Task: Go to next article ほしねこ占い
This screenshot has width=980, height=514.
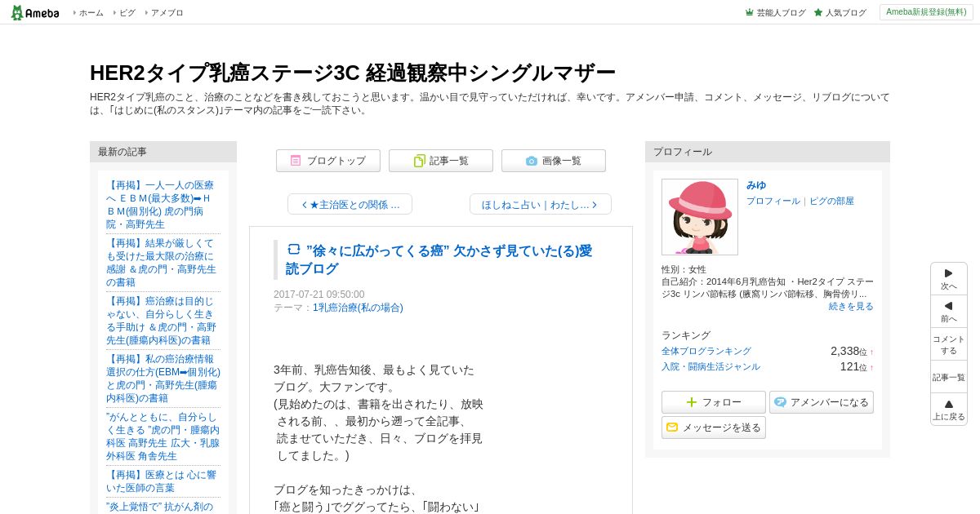Action: (541, 204)
